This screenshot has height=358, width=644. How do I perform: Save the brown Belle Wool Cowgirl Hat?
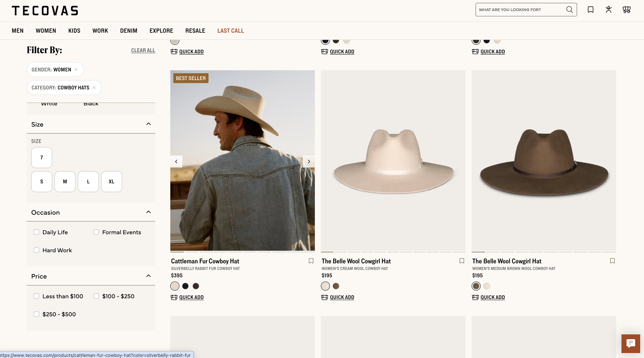pyautogui.click(x=612, y=261)
